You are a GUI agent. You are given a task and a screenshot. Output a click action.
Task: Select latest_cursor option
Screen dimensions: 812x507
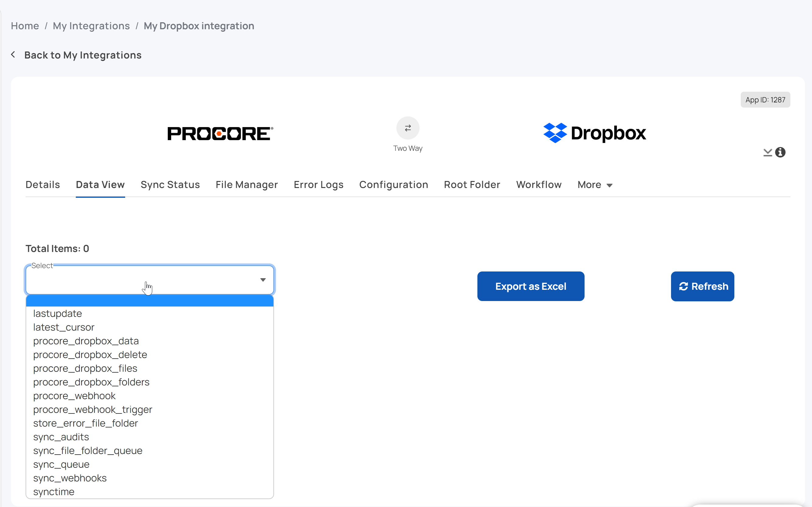pyautogui.click(x=150, y=327)
